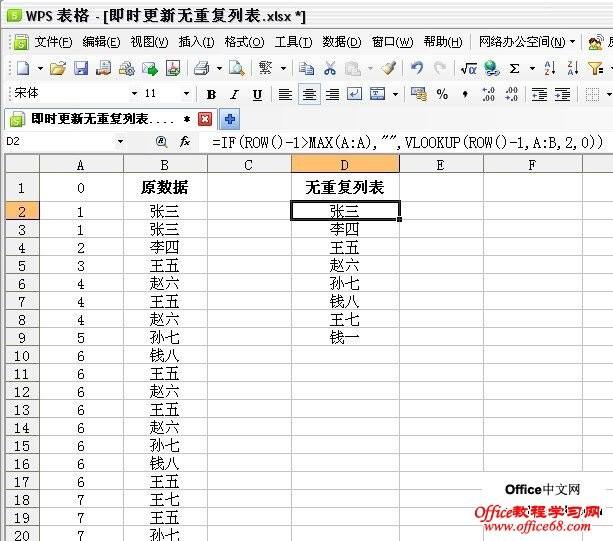
Task: Click the Sort Descending Z-A icon
Action: point(573,69)
